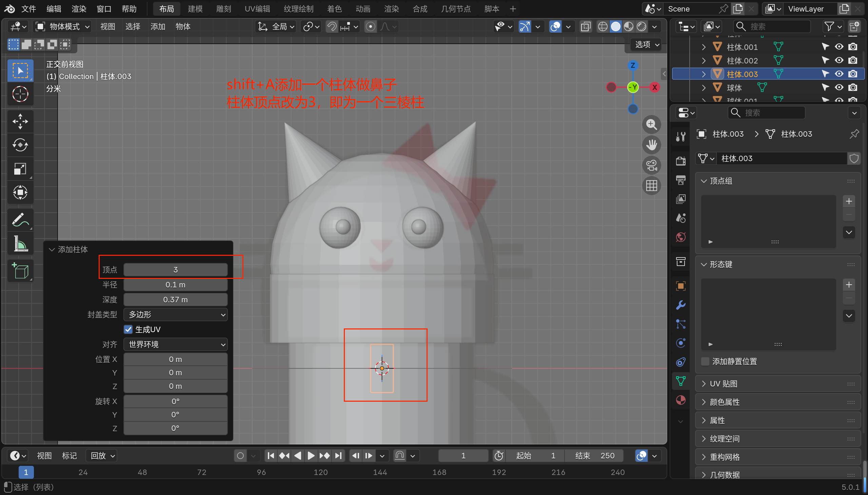Switch to the 雕刻 workspace tab

pyautogui.click(x=223, y=9)
